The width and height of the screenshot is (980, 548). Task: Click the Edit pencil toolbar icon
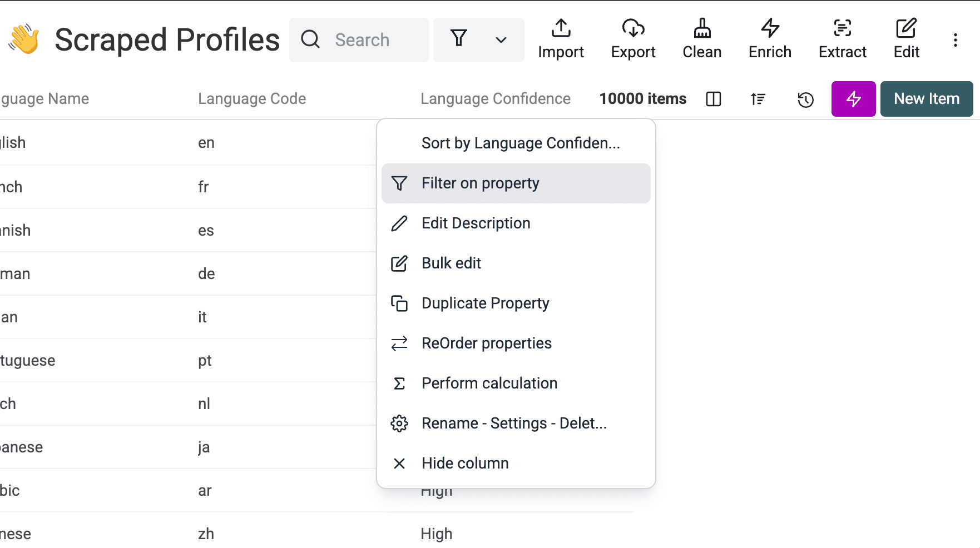(906, 28)
